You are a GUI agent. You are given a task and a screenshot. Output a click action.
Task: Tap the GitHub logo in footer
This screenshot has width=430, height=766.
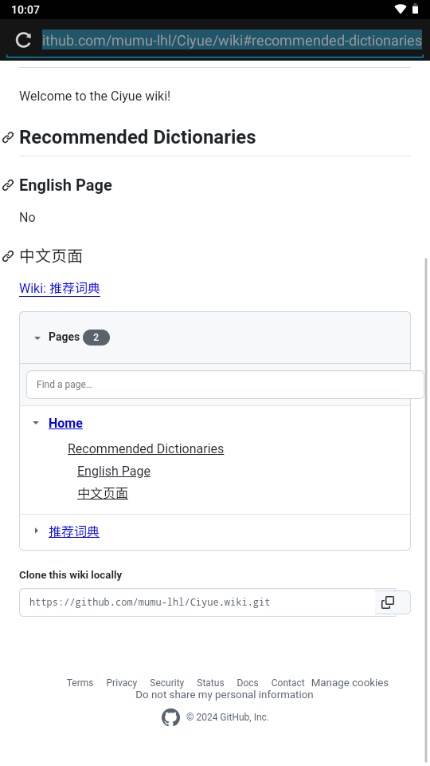click(171, 717)
